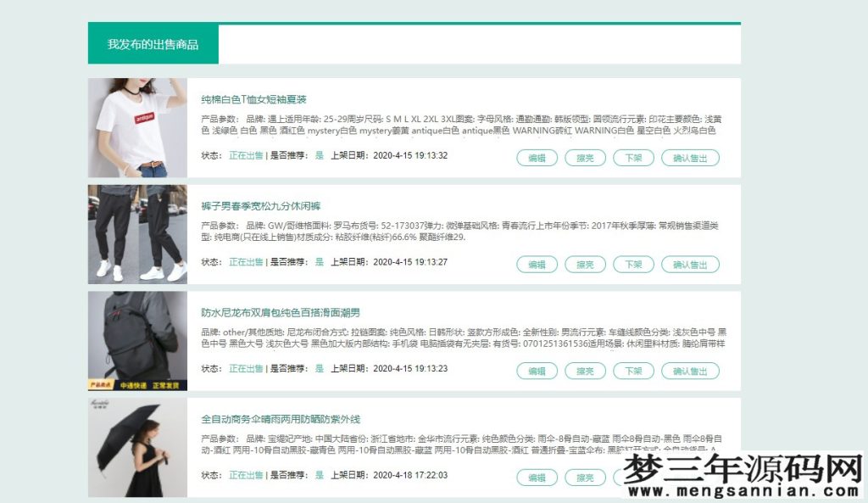Click 编辑 button on the umbrella listing

point(535,477)
